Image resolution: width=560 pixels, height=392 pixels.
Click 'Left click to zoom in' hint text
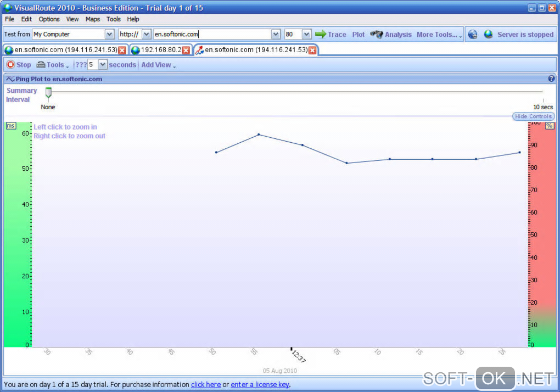coord(65,127)
